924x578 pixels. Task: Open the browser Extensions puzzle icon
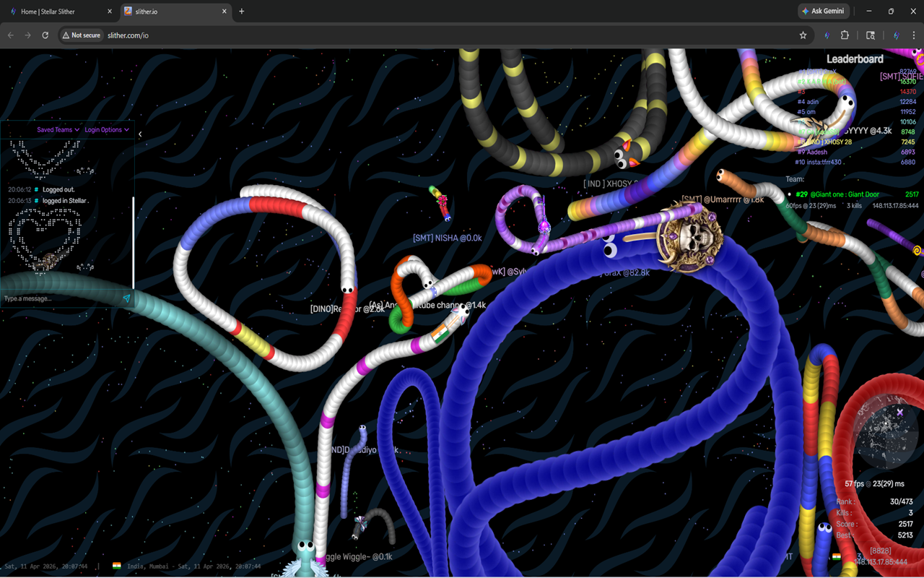click(845, 35)
